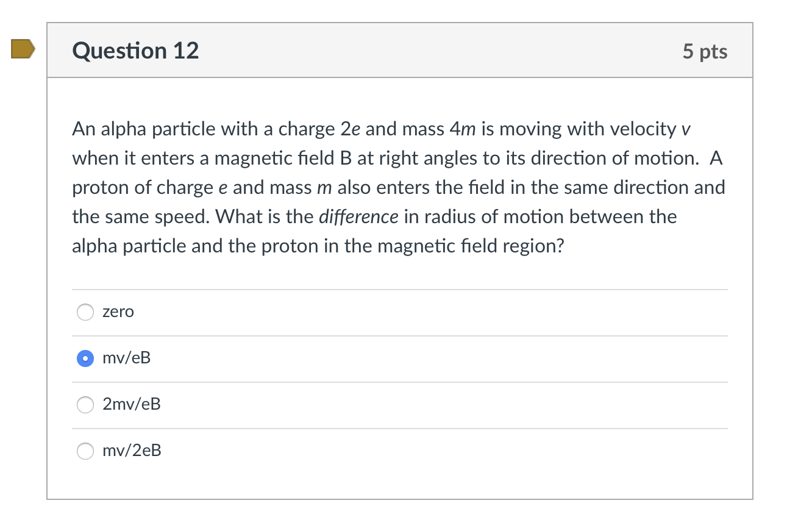Click the bookmark arrow beside Question 12

click(23, 50)
